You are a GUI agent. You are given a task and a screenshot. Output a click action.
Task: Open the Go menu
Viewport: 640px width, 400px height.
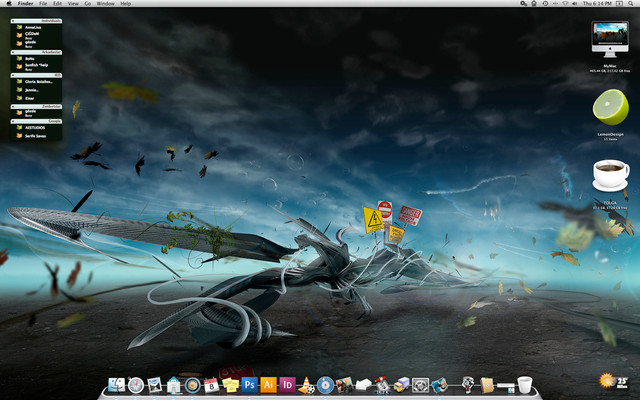click(88, 3)
